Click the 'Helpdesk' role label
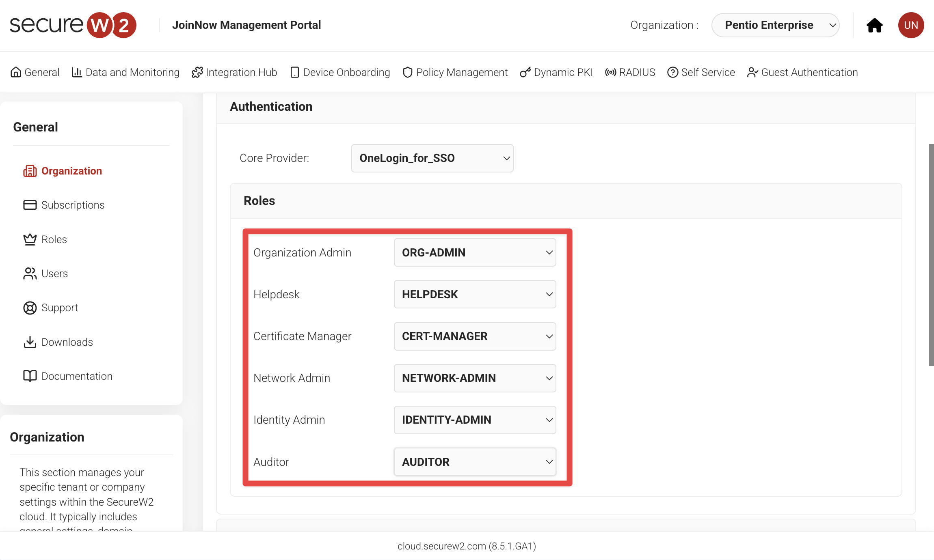 click(277, 294)
